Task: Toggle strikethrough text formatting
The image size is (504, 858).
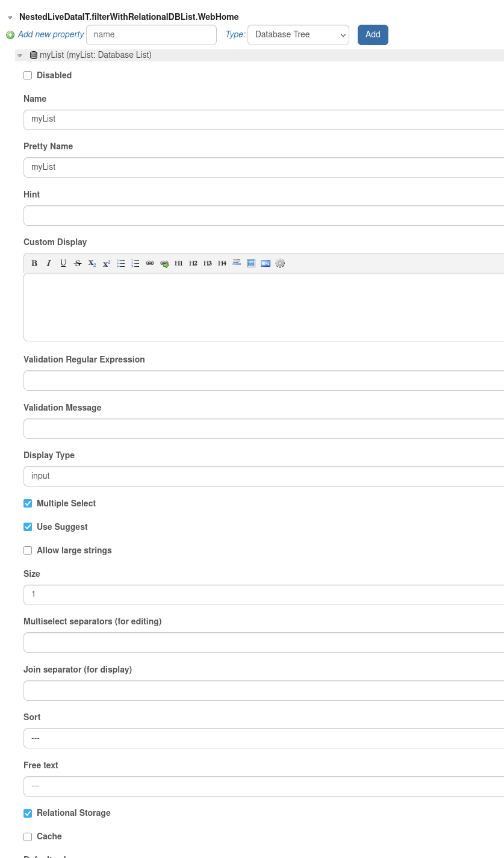Action: [78, 263]
